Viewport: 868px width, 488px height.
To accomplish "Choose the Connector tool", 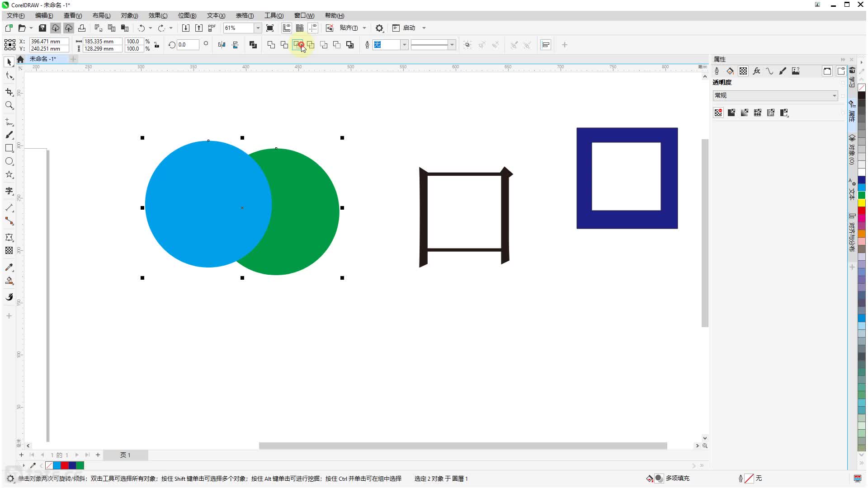I will pos(9,221).
